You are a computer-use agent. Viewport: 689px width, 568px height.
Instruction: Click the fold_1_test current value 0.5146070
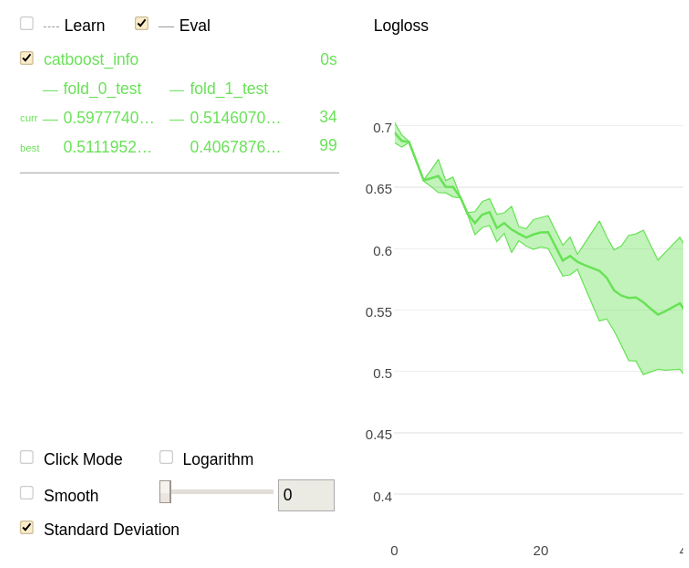(235, 118)
